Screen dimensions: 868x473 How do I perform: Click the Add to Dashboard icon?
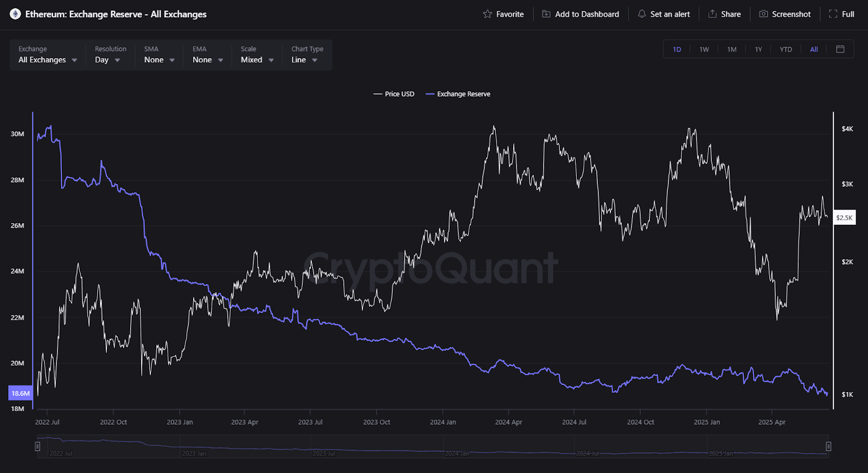coord(546,14)
